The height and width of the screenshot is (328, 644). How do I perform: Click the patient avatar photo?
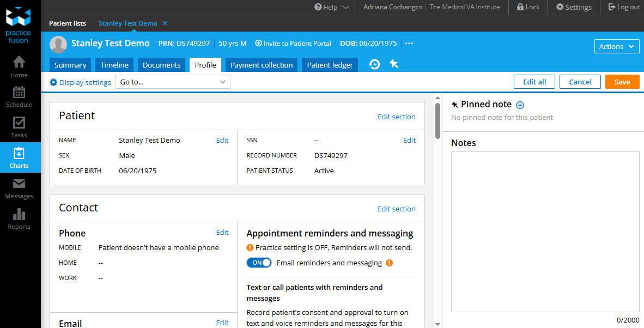tap(58, 44)
